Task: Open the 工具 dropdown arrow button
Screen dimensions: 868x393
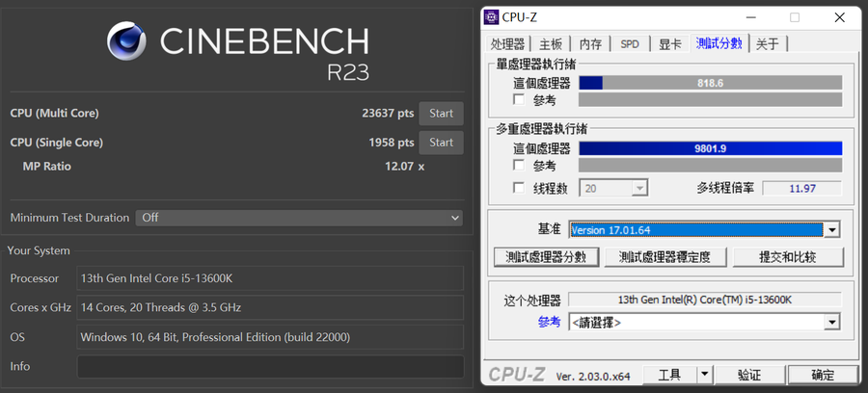Action: (705, 375)
